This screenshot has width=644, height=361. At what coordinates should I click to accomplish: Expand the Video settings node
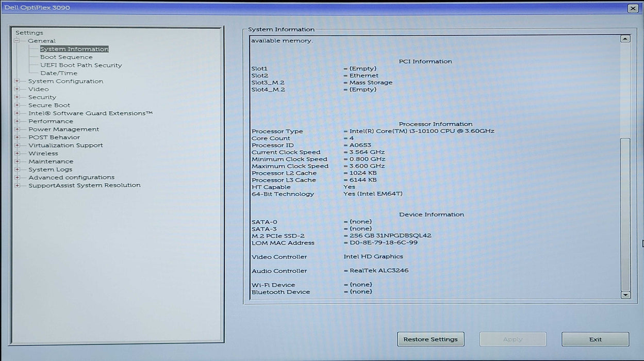[x=18, y=89]
